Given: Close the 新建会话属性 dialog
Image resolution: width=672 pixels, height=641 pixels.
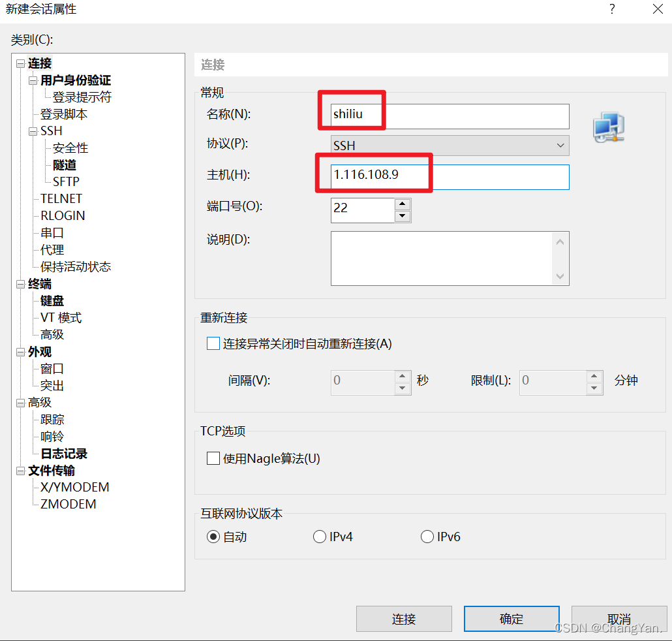Looking at the screenshot, I should (658, 9).
